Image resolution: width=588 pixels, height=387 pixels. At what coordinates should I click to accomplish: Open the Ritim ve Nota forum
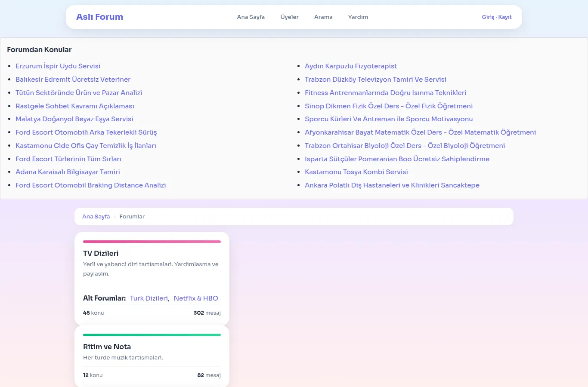point(107,347)
